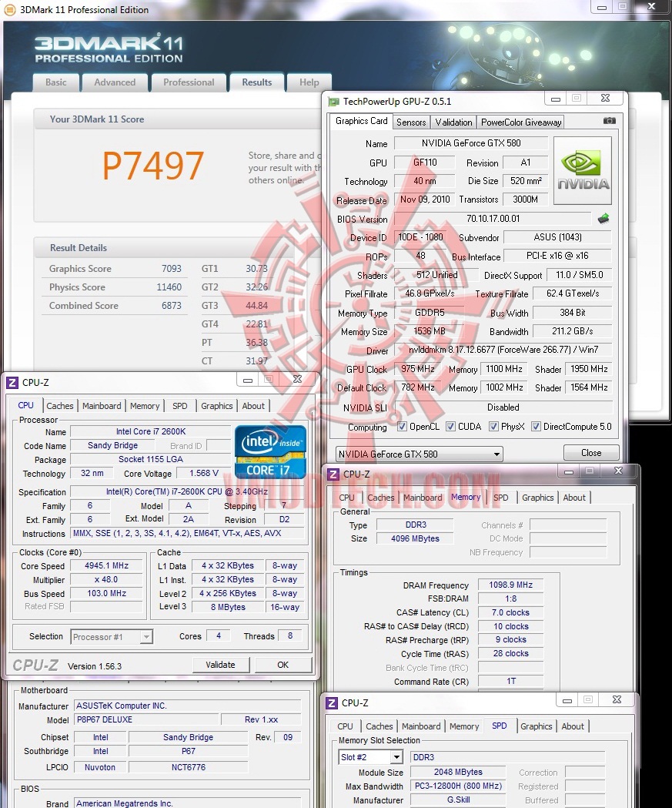Open Memory tab in CPU-Z processor window
672x808 pixels.
point(145,406)
